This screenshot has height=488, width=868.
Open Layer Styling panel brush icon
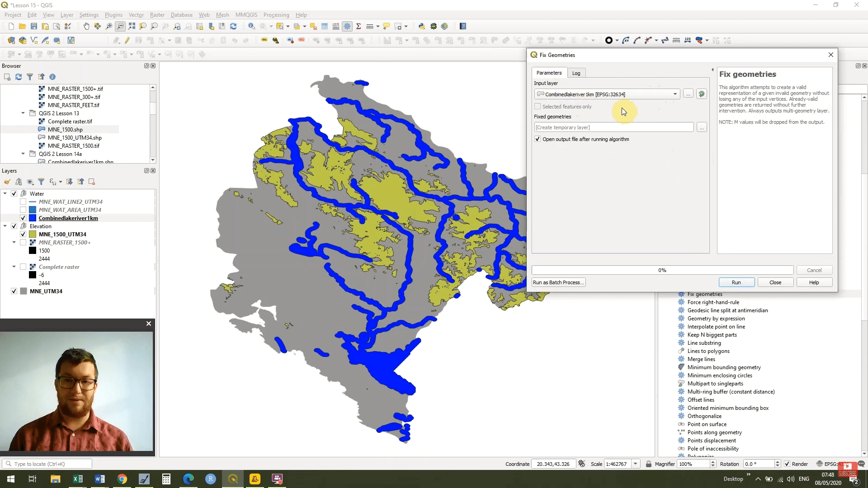point(7,182)
